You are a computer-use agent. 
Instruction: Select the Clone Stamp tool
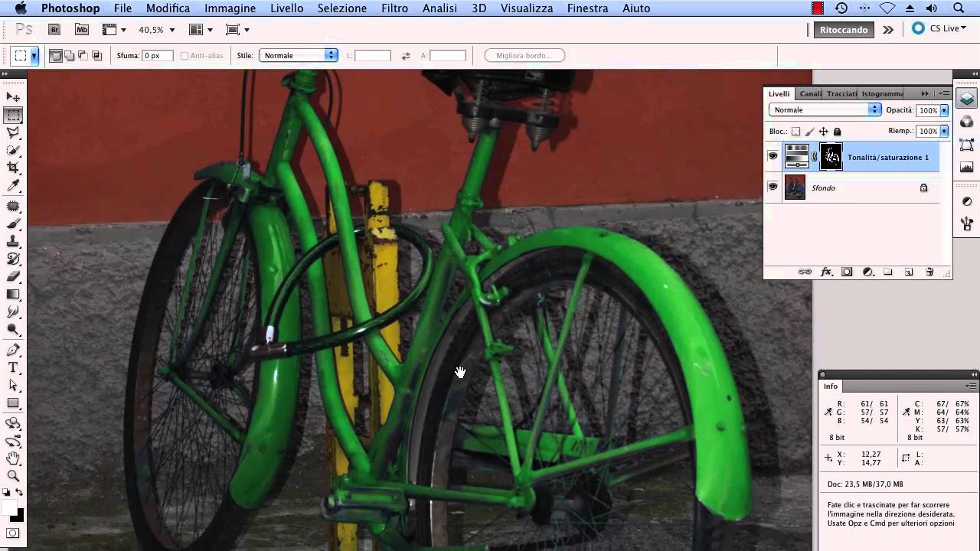pos(13,241)
